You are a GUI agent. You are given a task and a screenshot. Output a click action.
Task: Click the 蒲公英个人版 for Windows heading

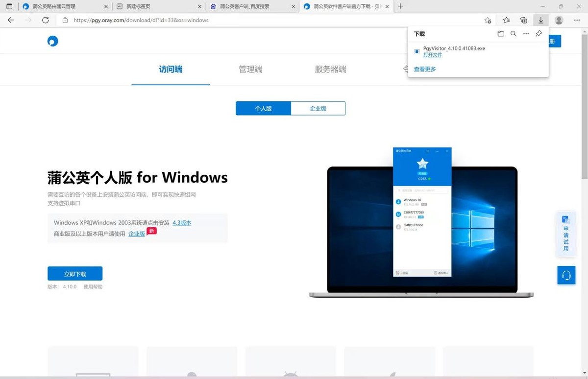point(138,177)
